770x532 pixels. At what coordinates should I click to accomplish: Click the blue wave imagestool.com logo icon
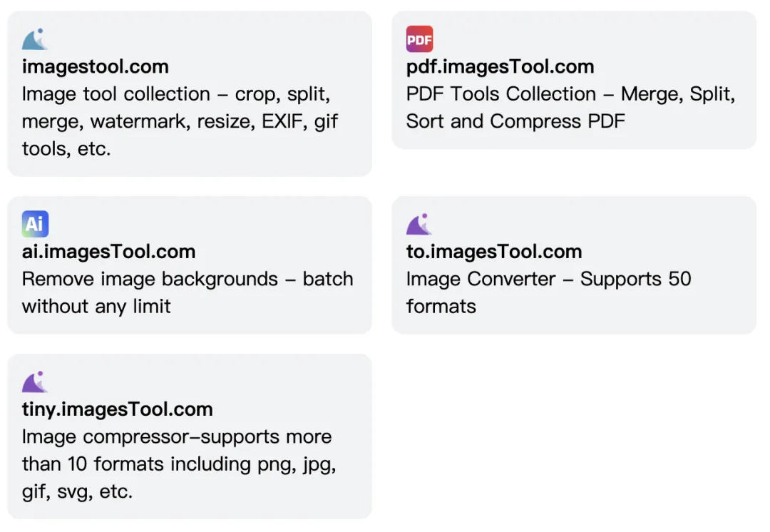click(35, 39)
